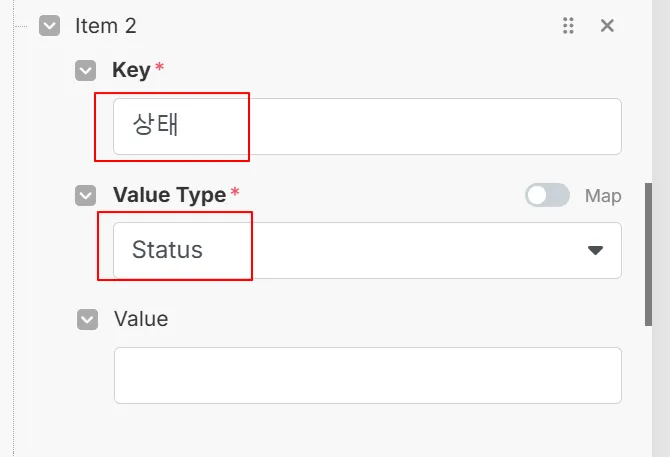Click the bold Value Type label

169,195
